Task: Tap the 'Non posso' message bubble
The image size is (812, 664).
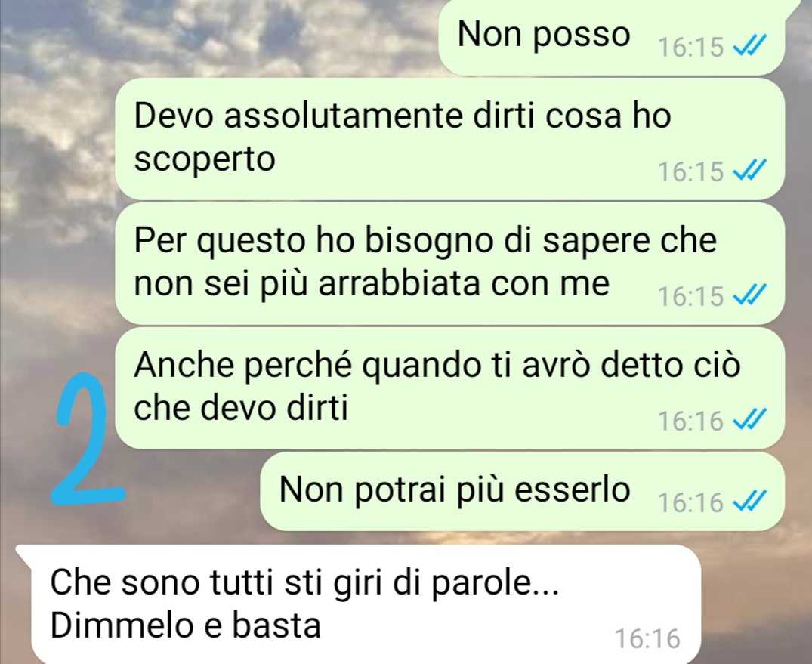Action: click(x=612, y=37)
